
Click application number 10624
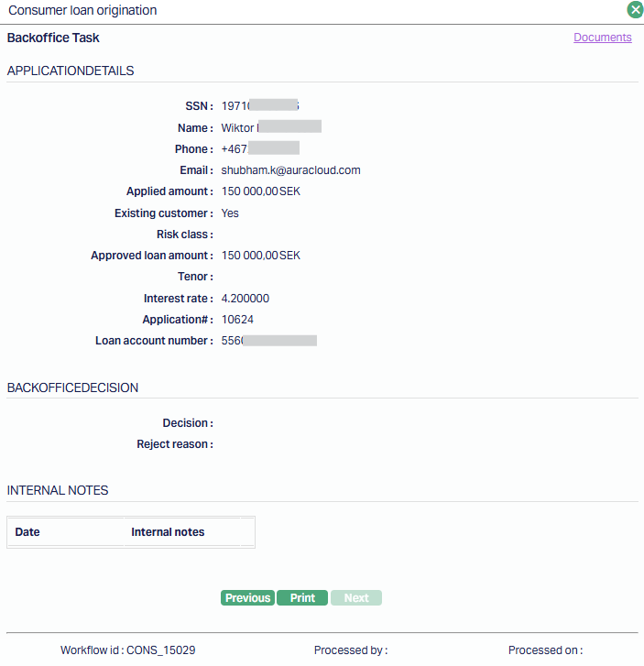237,320
